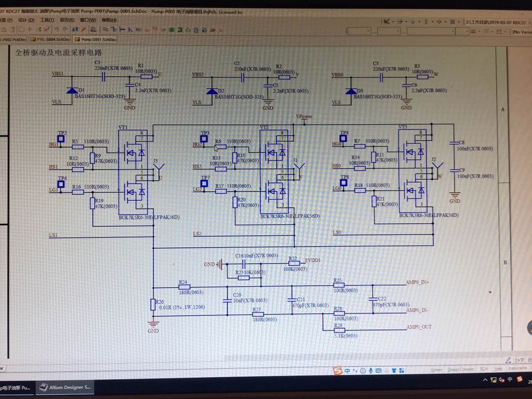The height and width of the screenshot is (399, 532).
Task: Click Design Compiler panel button
Action: 461,370
